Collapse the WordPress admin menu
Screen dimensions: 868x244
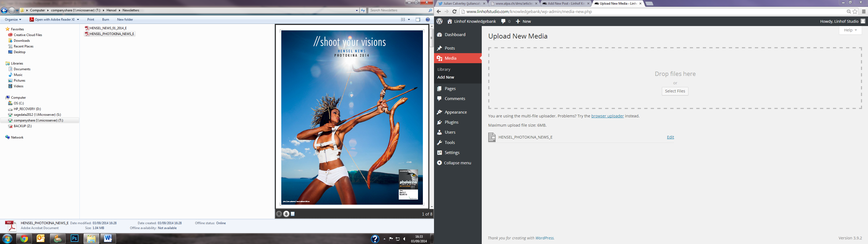click(458, 163)
